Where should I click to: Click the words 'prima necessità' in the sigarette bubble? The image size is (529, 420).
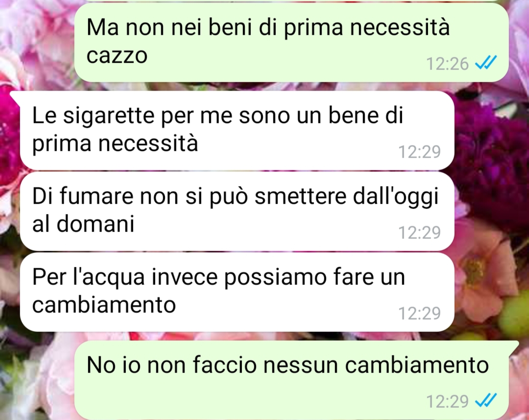[115, 143]
